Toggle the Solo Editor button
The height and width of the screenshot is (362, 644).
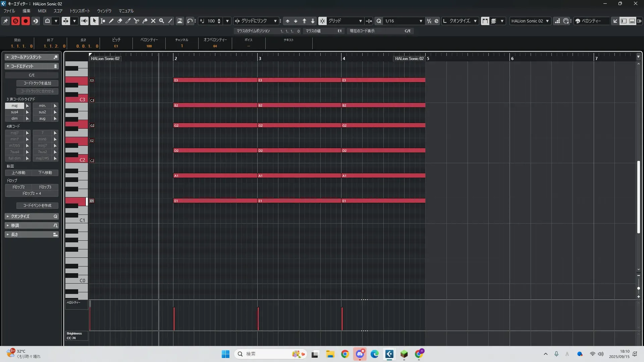pyautogui.click(x=15, y=21)
